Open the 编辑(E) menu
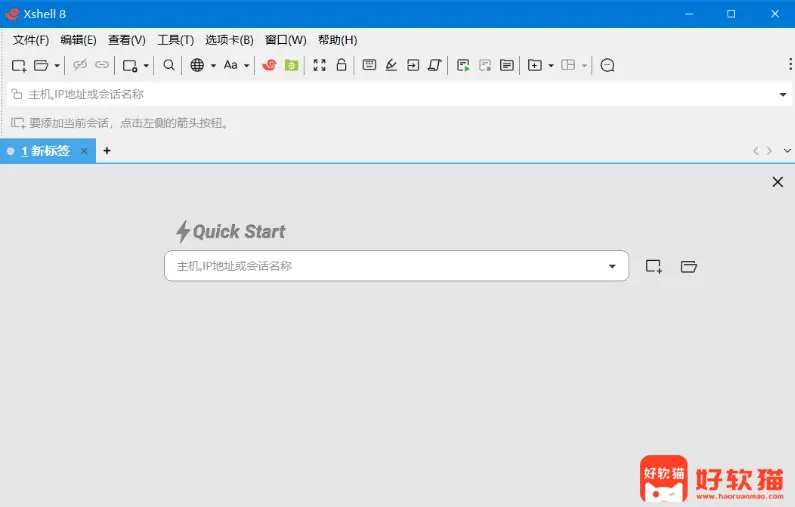This screenshot has width=795, height=507. (78, 40)
